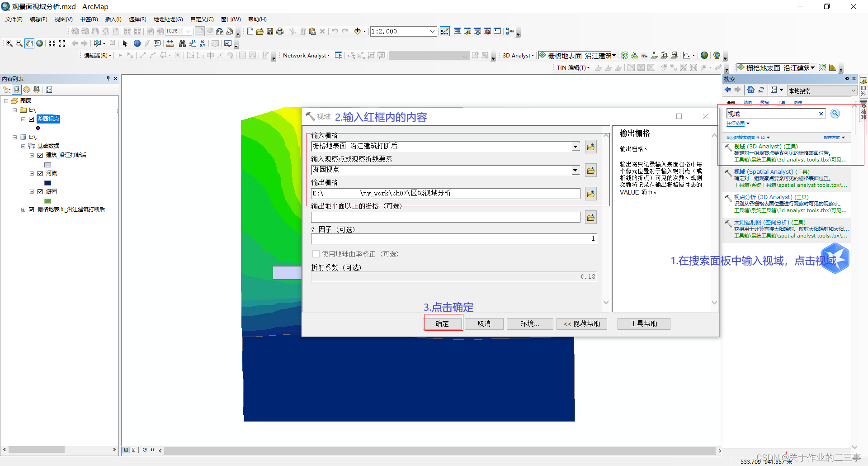Open the Measure ruler tool
868x466 pixels.
pyautogui.click(x=170, y=43)
